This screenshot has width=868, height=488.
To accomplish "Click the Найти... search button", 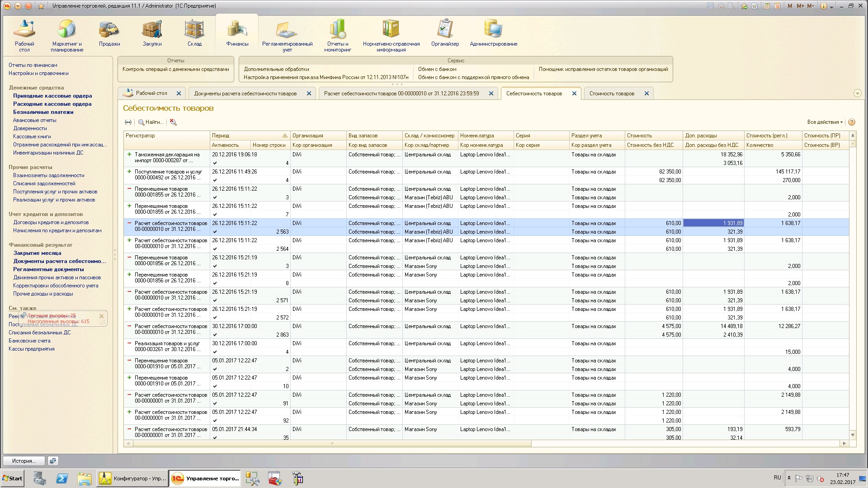I will pyautogui.click(x=151, y=122).
